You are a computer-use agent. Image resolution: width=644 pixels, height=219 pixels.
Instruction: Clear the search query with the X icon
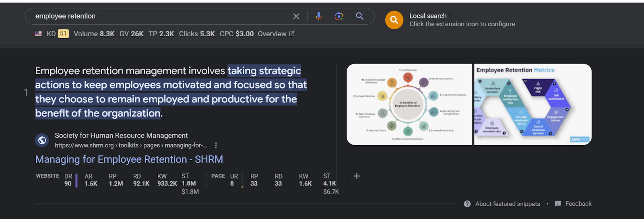[x=296, y=16]
